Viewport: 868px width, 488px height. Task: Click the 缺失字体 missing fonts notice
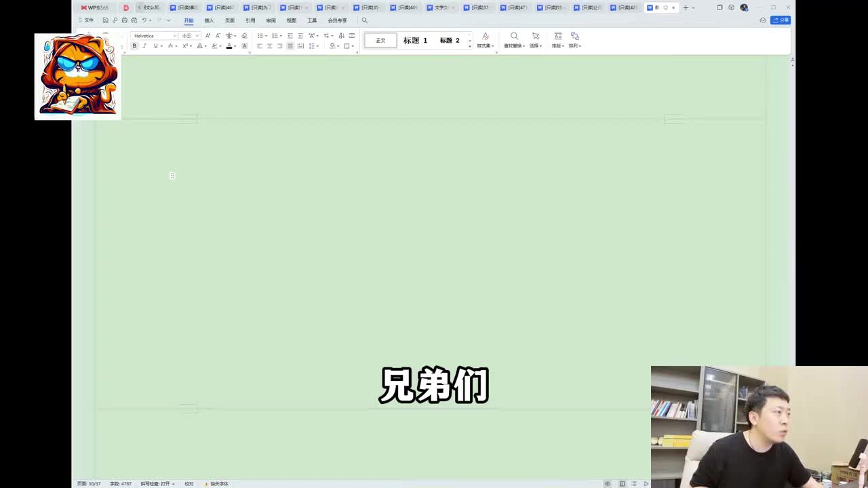coord(217,484)
